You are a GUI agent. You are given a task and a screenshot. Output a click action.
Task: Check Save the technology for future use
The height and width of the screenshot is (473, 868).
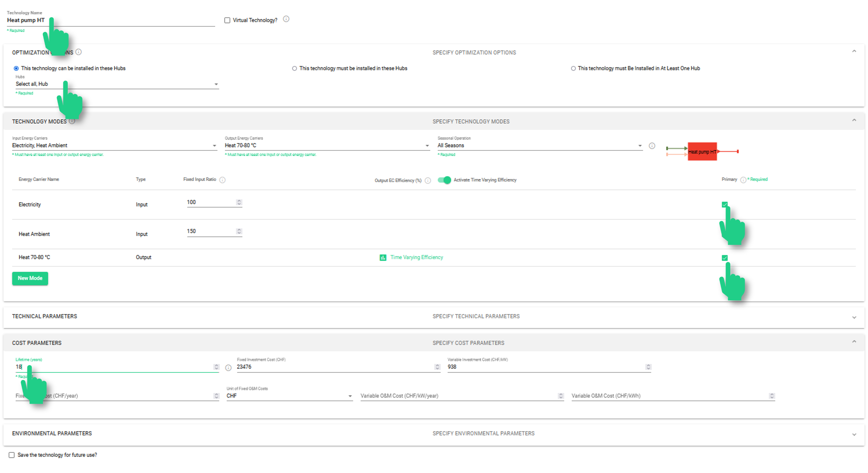point(12,455)
